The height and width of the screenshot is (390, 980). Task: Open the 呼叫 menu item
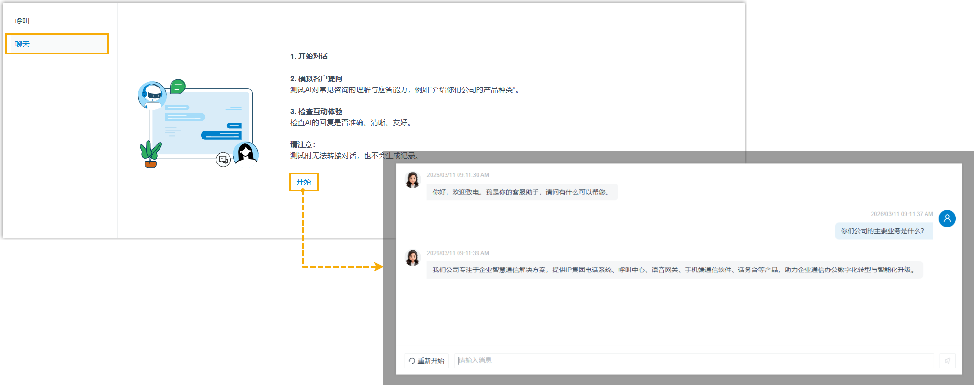coord(22,21)
